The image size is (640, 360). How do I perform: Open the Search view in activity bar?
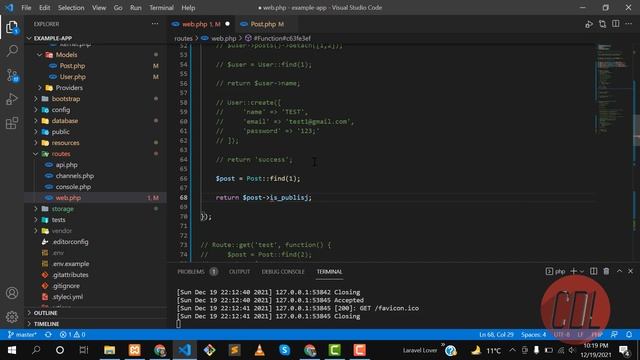click(12, 51)
